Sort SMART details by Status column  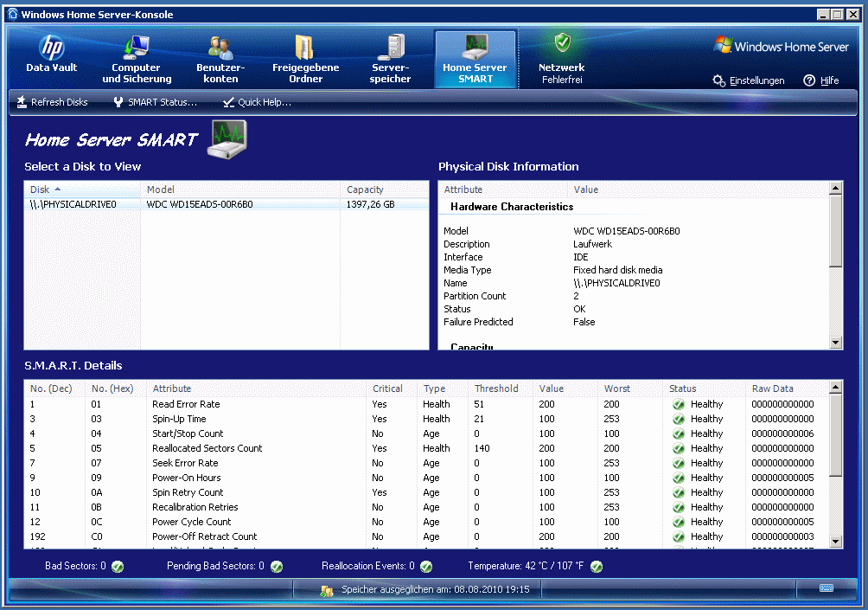pyautogui.click(x=705, y=388)
